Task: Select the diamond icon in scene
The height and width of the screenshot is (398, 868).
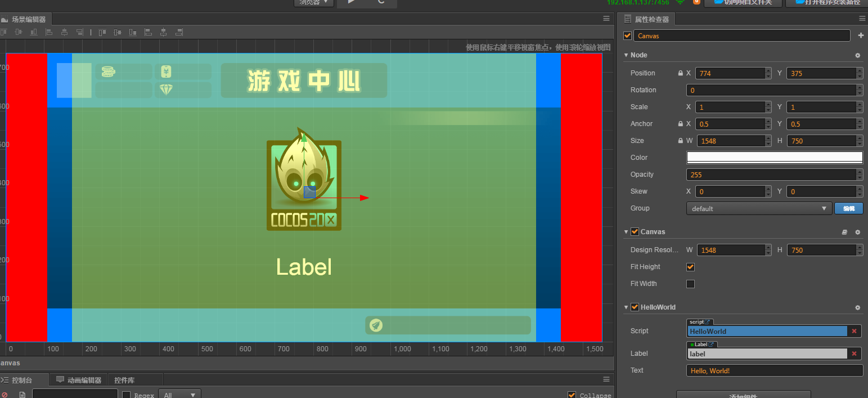Action: pyautogui.click(x=166, y=90)
